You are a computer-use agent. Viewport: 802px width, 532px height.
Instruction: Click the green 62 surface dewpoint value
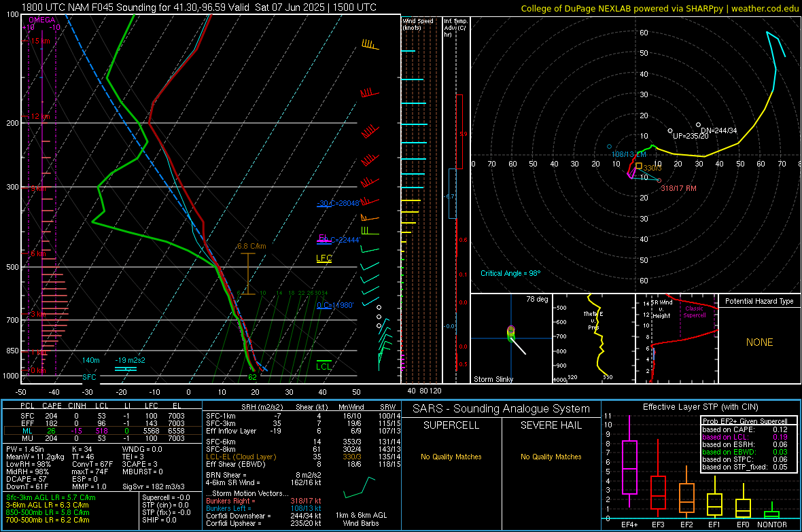252,377
